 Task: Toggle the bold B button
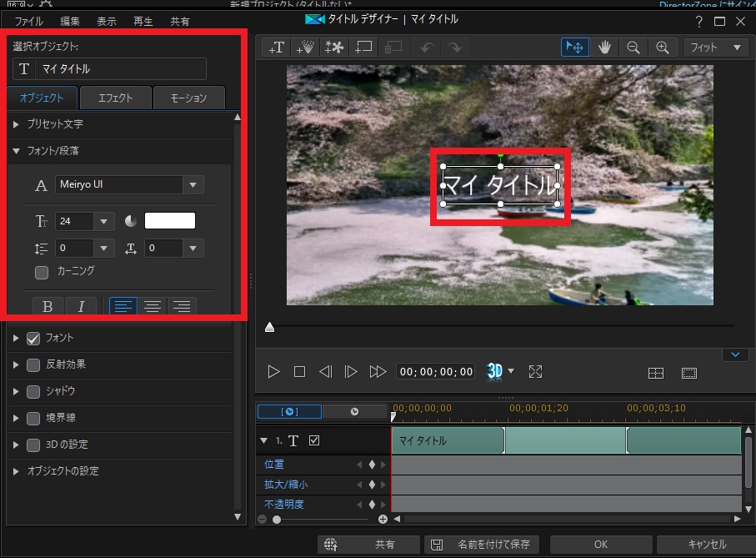pyautogui.click(x=48, y=306)
